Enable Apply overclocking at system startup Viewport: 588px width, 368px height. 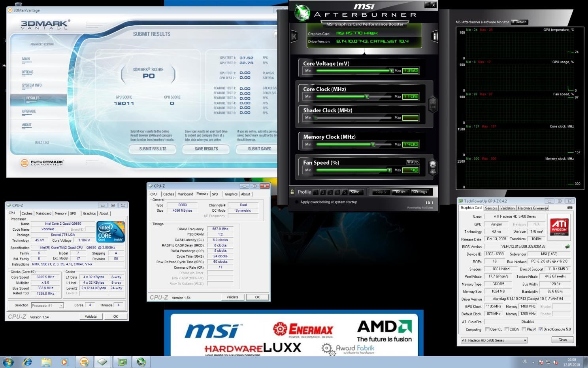(297, 202)
